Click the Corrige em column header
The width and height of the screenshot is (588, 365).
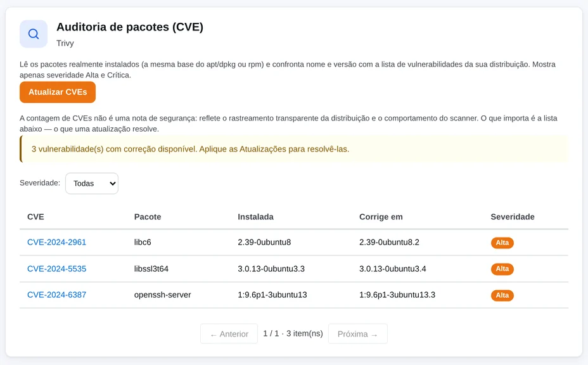tap(381, 217)
